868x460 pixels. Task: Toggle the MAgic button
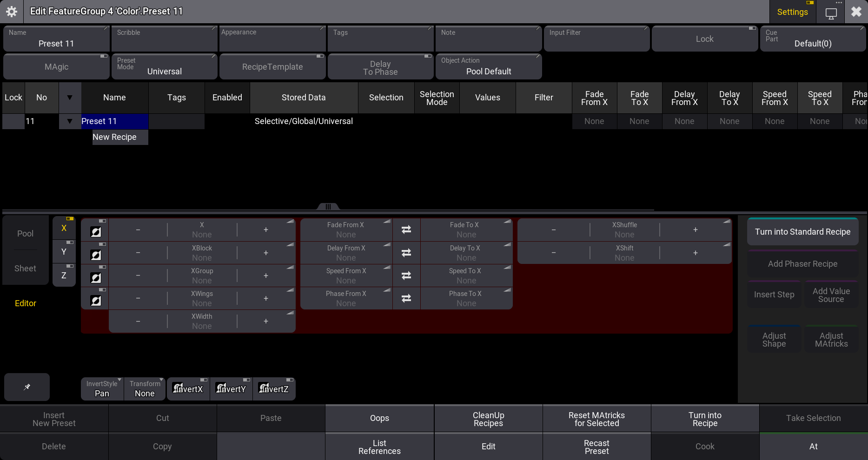pyautogui.click(x=56, y=66)
